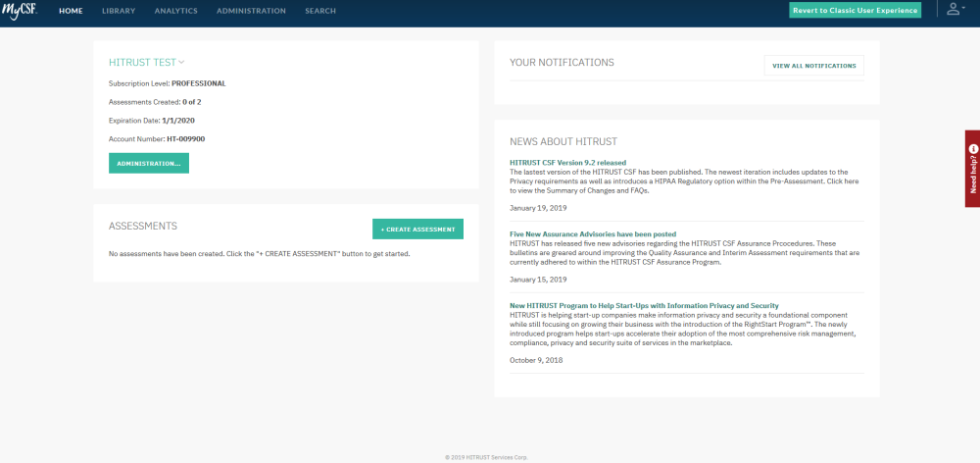Open ADMINISTRATION in the top navigation
Viewport: 980px width, 463px height.
click(251, 11)
